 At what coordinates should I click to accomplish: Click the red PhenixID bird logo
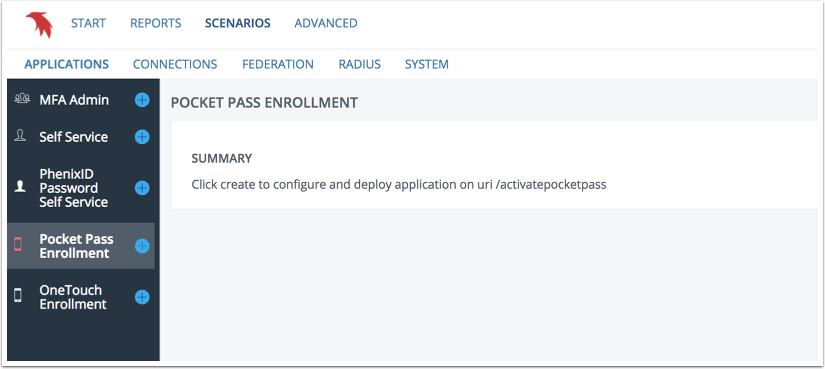[x=39, y=25]
